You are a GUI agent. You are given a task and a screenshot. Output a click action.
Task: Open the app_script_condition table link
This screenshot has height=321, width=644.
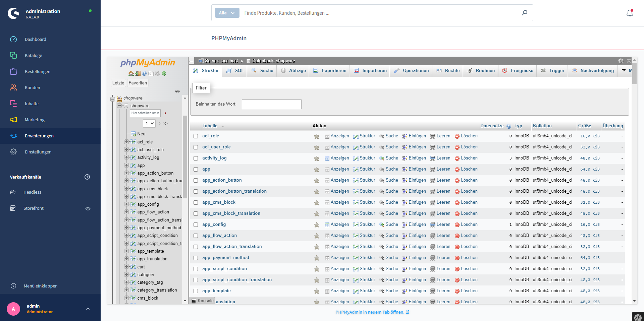224,269
